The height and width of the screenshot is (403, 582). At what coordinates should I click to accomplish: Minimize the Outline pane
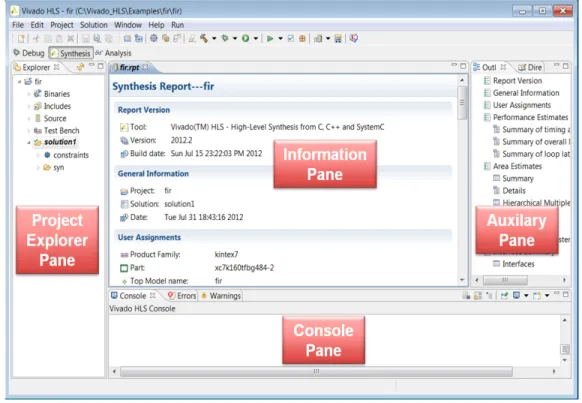click(x=556, y=66)
